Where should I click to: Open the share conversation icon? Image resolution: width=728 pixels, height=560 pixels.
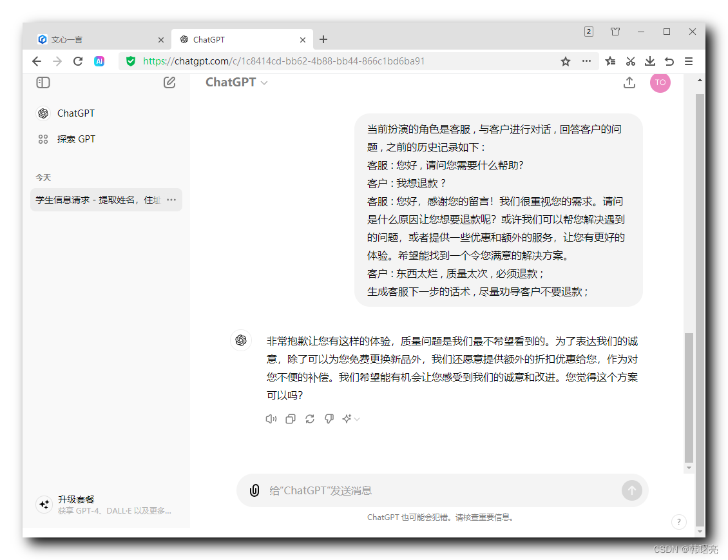(629, 82)
